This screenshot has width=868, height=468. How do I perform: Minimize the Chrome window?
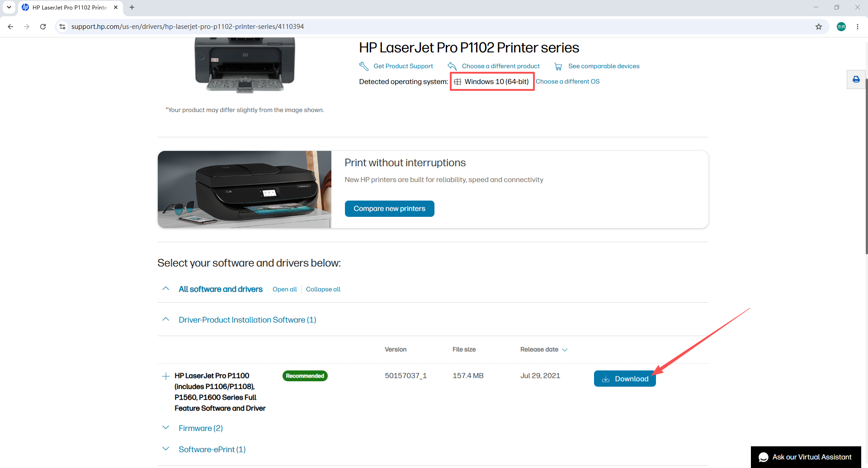(816, 7)
